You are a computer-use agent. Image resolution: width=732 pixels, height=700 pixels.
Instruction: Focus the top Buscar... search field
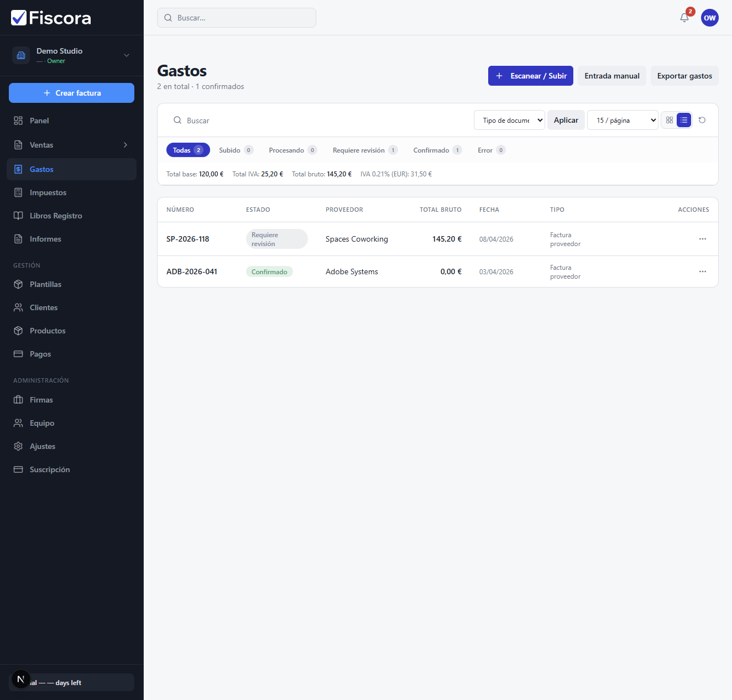click(x=237, y=18)
